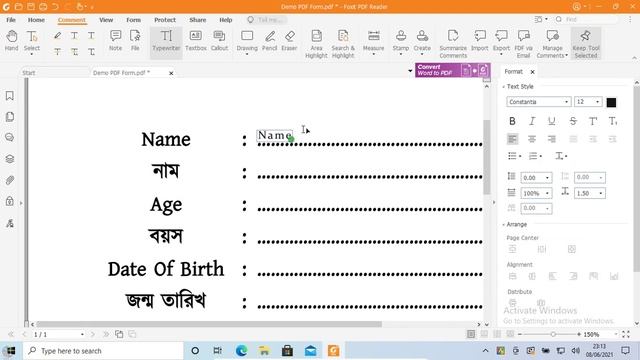Switch to Home ribbon tab

pos(36,20)
